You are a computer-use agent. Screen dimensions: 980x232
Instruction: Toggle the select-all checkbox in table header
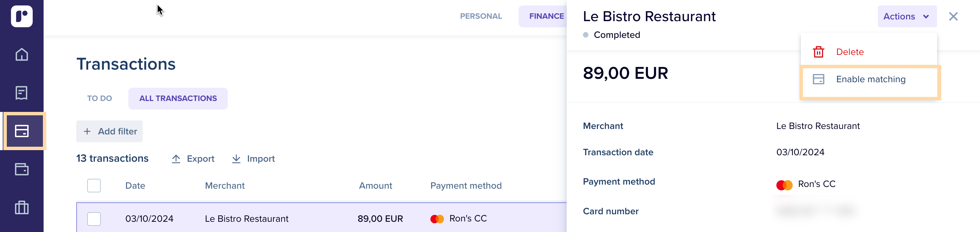[x=94, y=186]
